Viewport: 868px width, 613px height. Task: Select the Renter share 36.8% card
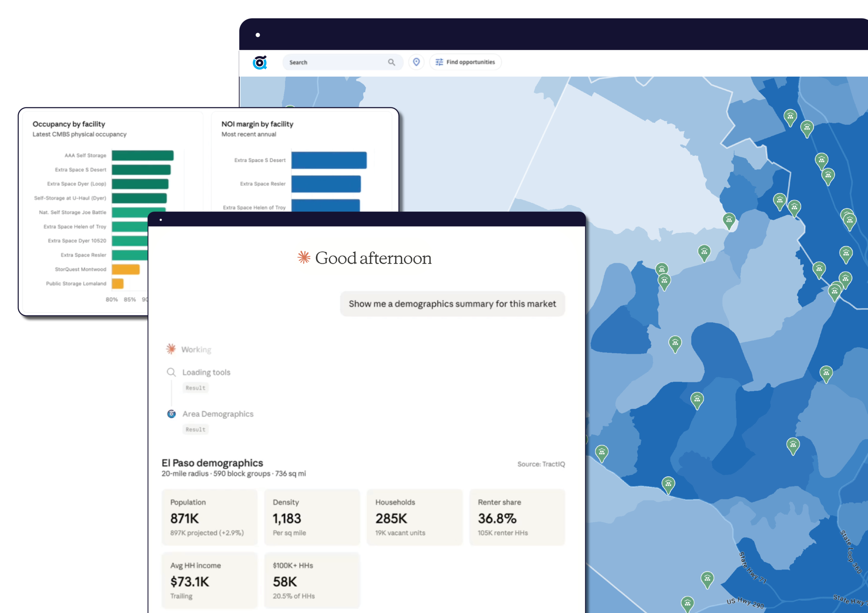[x=517, y=517]
